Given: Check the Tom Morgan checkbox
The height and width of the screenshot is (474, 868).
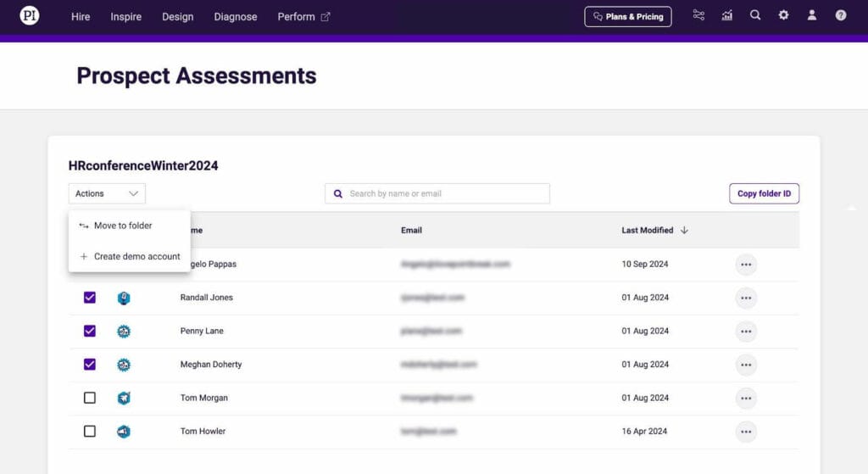Looking at the screenshot, I should tap(90, 398).
